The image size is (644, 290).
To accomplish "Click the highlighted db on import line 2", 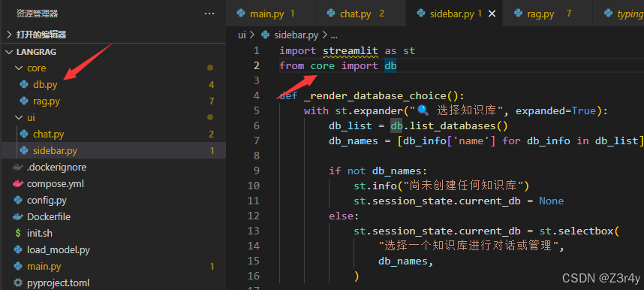I will [390, 66].
